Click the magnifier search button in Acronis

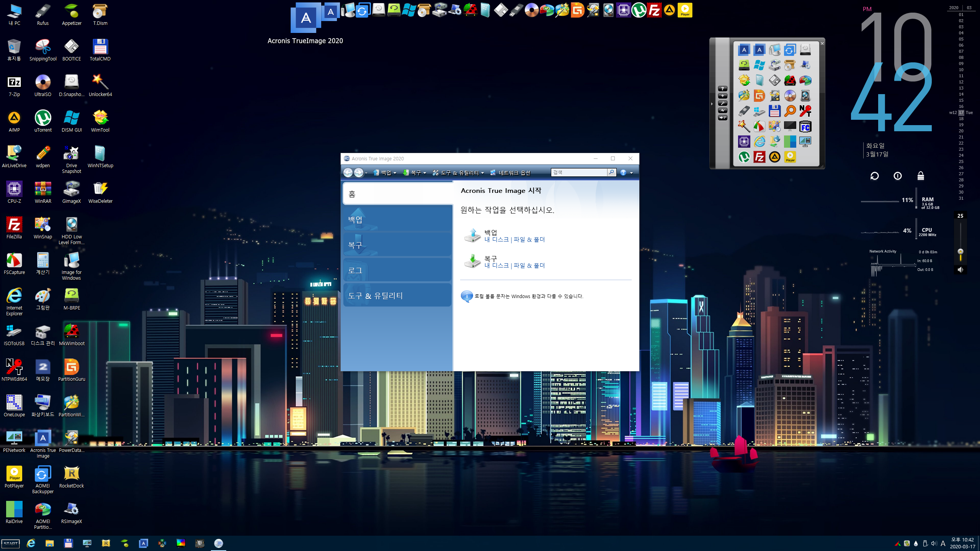click(611, 173)
